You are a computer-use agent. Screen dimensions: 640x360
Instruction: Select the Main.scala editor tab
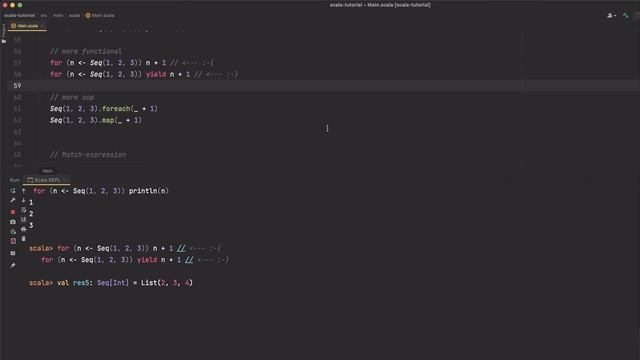(x=27, y=26)
